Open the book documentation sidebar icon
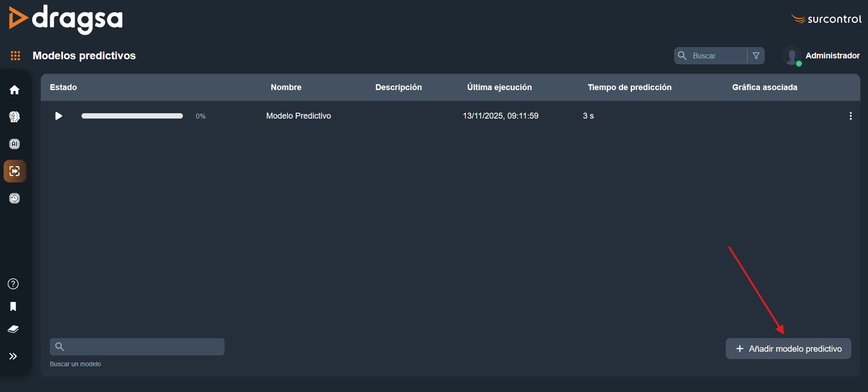Image resolution: width=868 pixels, height=392 pixels. tap(13, 329)
